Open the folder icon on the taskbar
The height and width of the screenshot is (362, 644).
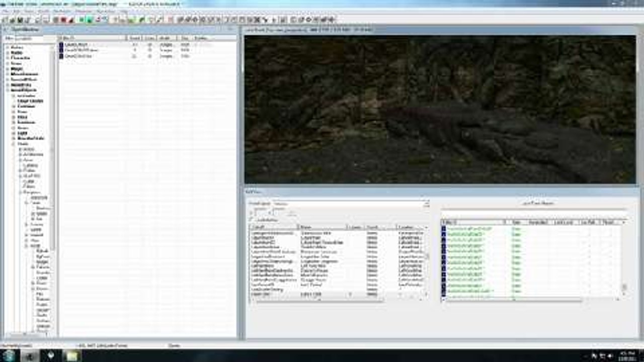[72, 355]
